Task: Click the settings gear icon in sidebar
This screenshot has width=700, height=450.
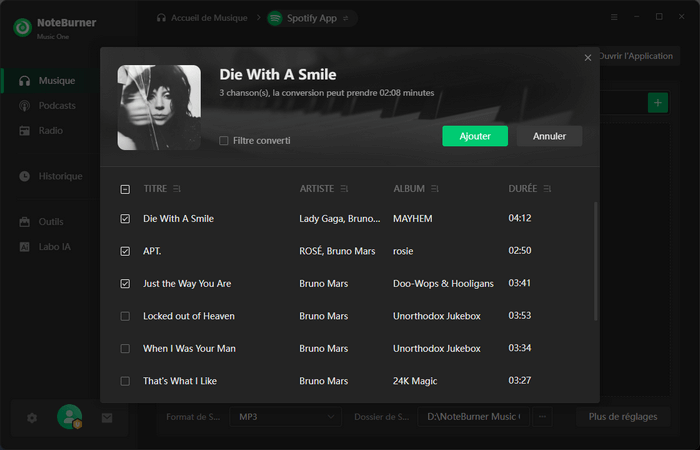Action: click(x=32, y=417)
